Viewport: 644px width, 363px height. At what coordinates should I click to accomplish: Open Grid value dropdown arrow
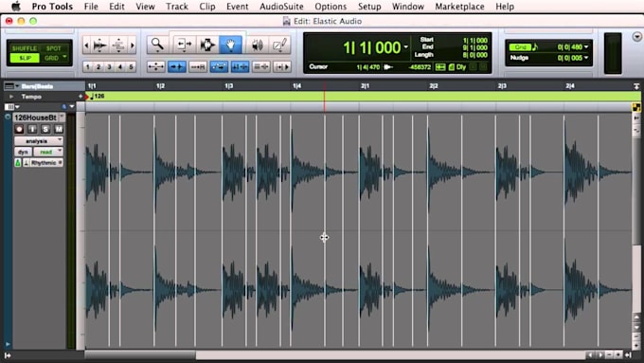[x=586, y=47]
